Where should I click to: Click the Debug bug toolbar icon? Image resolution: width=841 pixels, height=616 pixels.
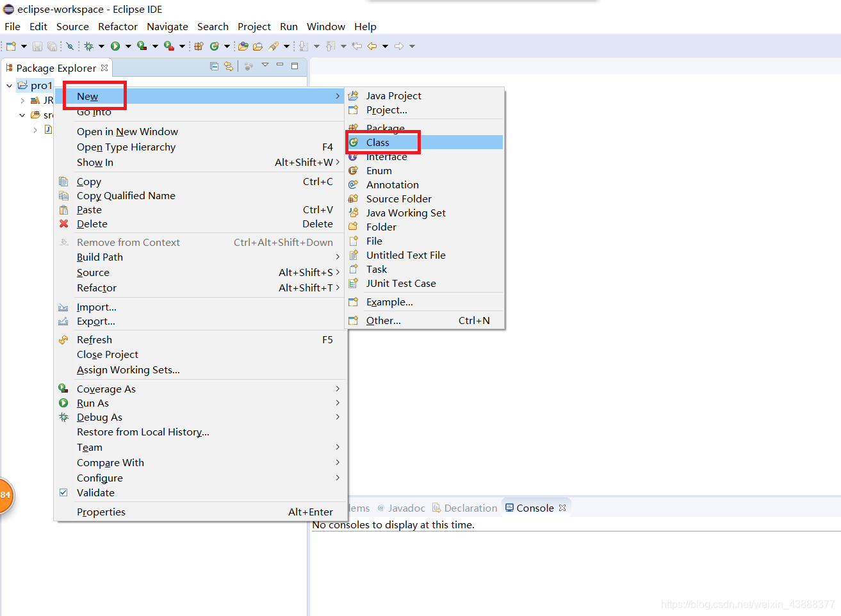tap(88, 46)
